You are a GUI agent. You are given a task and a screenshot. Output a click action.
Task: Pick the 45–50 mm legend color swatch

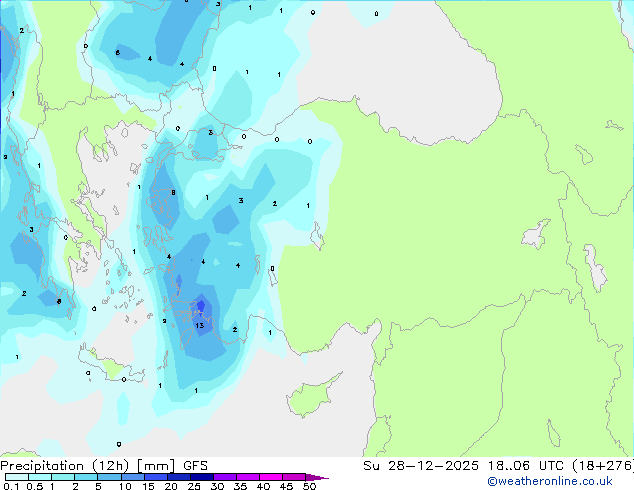(294, 477)
